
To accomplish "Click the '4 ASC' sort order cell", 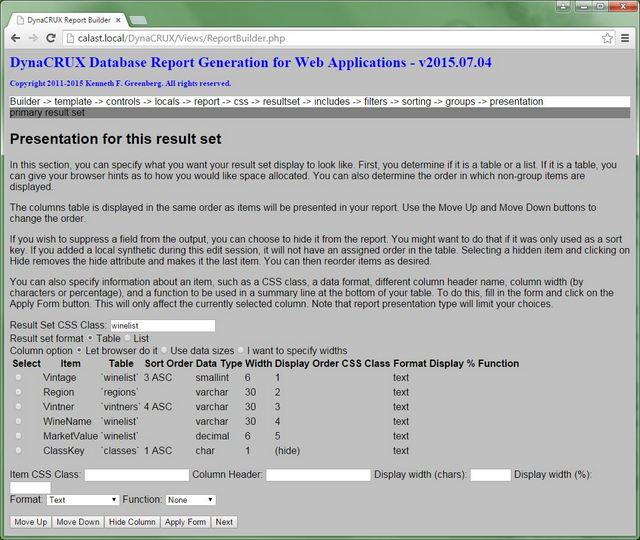I will [x=158, y=407].
